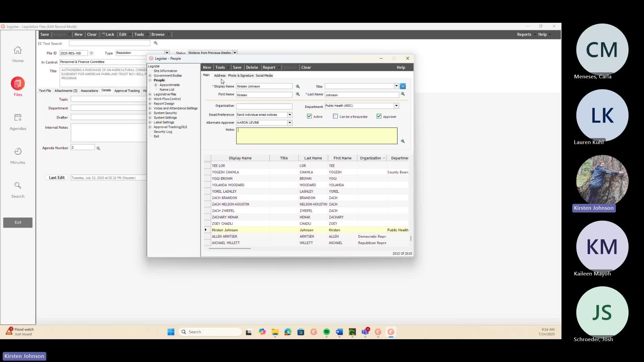Screen dimensions: 644x362
Task: Click the blue plus icon beside Title
Action: point(403,86)
